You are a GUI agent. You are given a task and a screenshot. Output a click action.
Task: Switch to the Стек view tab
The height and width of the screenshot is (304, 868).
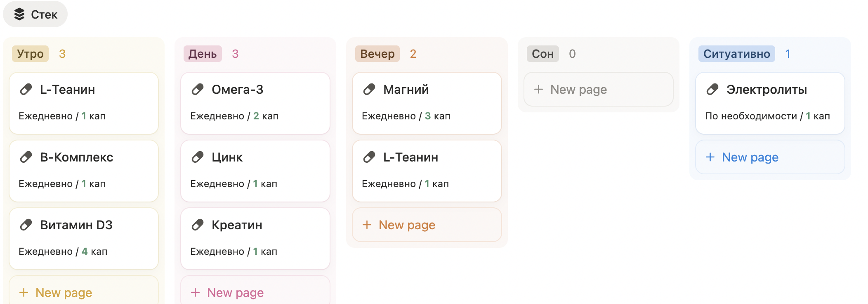35,14
